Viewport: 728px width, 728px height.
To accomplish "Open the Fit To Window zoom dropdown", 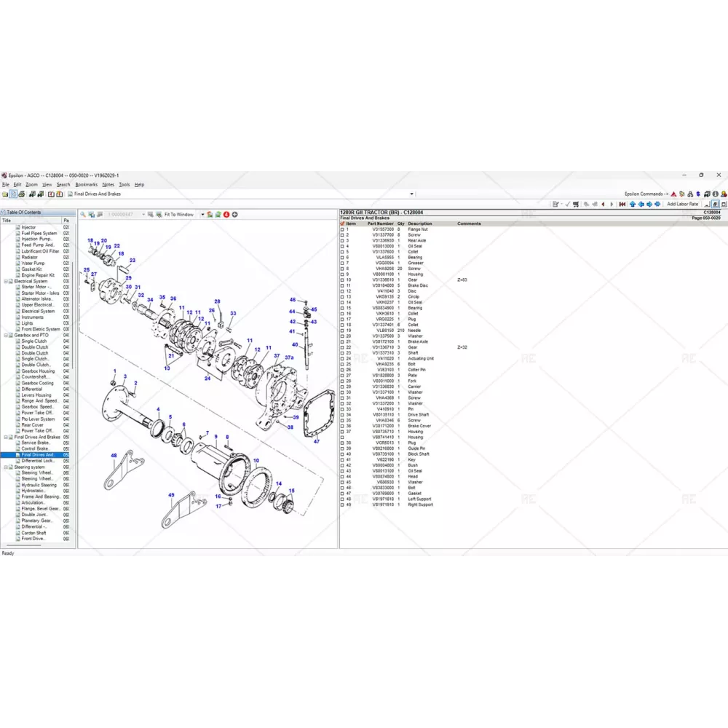I will click(x=202, y=215).
